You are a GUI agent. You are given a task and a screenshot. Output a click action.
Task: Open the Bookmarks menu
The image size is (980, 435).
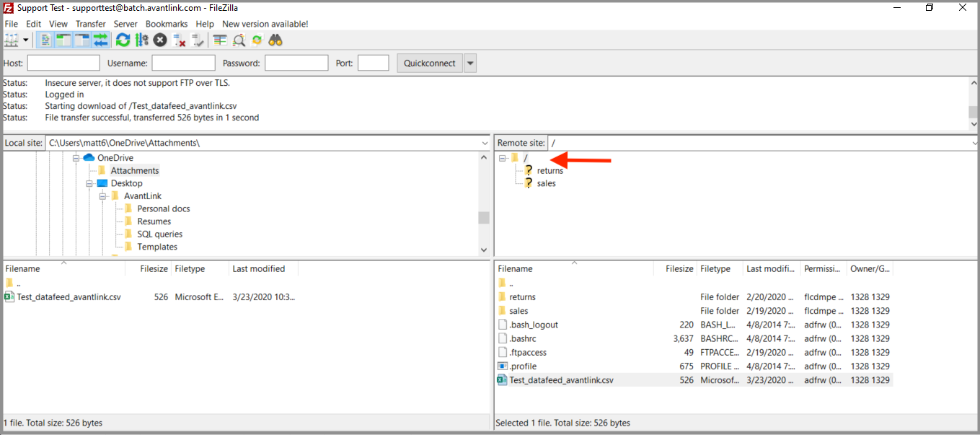(x=167, y=24)
